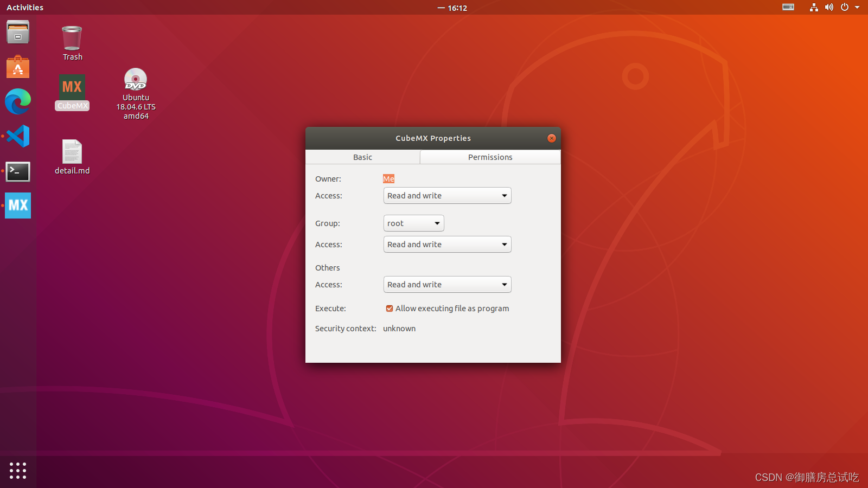The image size is (868, 488).
Task: Launch Visual Studio Code from the dock
Action: (x=18, y=136)
